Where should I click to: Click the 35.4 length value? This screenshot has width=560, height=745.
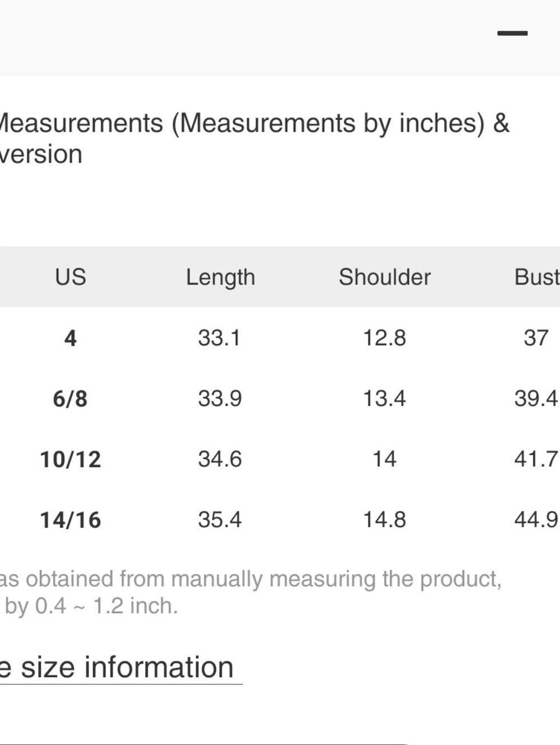click(x=220, y=519)
